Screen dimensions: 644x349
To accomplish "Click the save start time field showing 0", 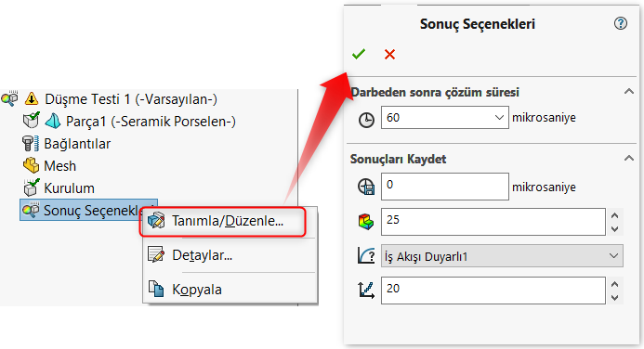I will (445, 187).
